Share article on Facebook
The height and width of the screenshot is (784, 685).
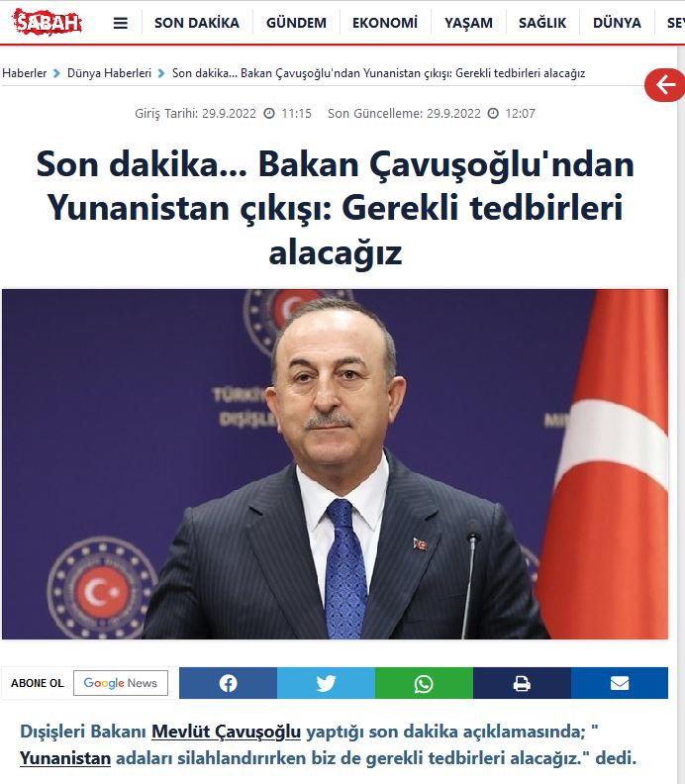pos(228,683)
